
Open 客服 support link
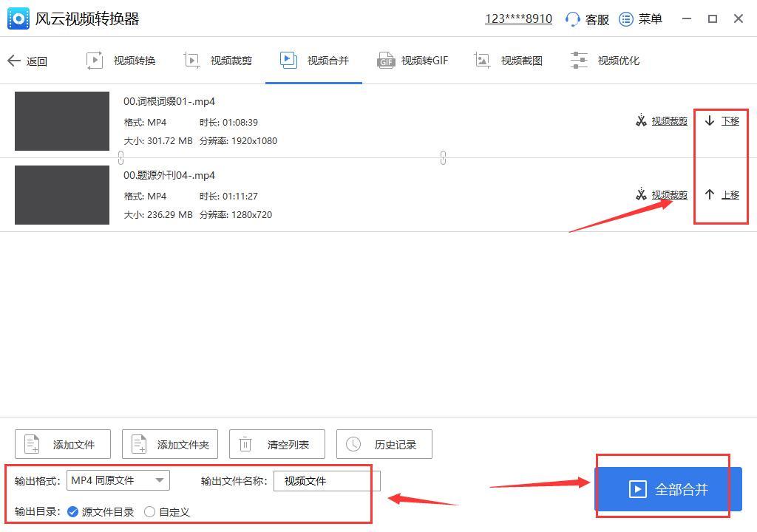click(597, 19)
